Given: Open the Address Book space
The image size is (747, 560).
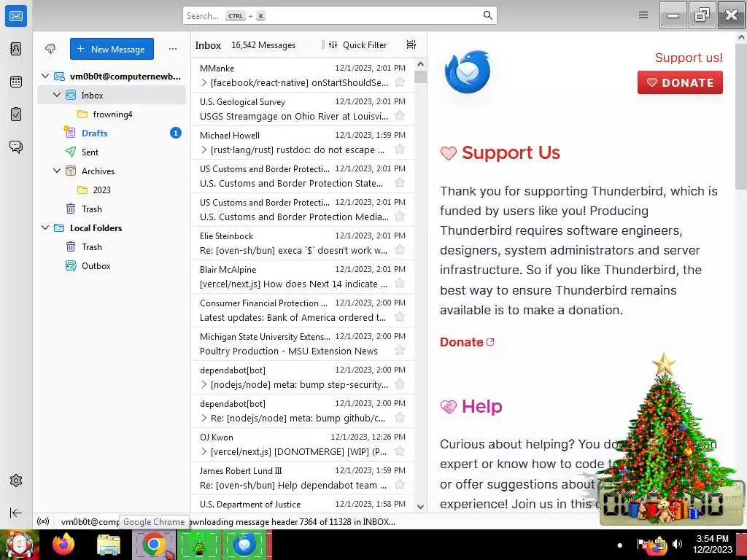Looking at the screenshot, I should click(16, 49).
